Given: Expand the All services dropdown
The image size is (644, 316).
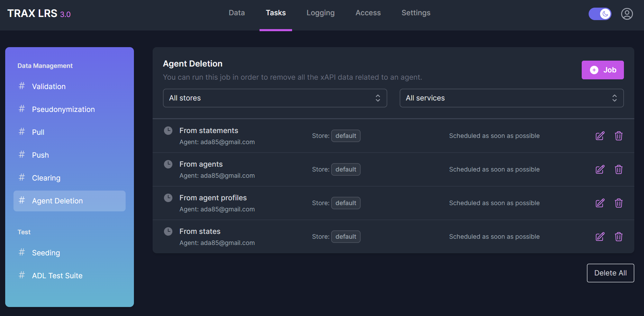Looking at the screenshot, I should [x=511, y=98].
